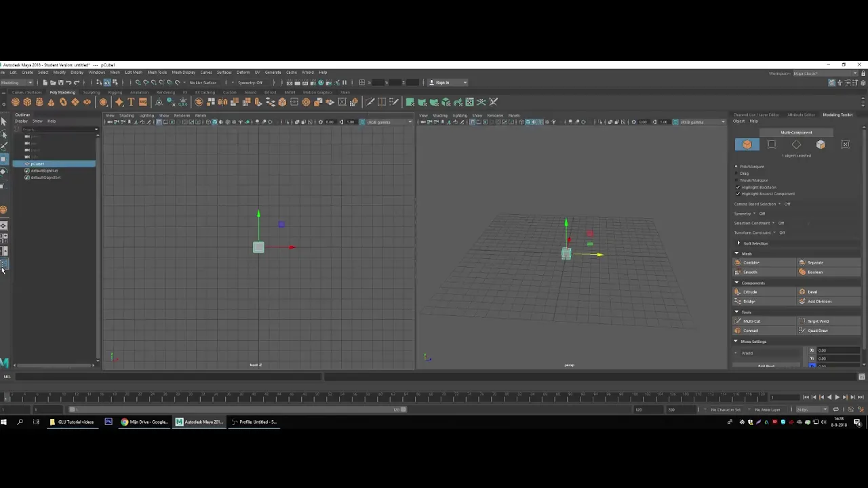The image size is (868, 488).
Task: Click the time range slider bar
Action: [237, 409]
